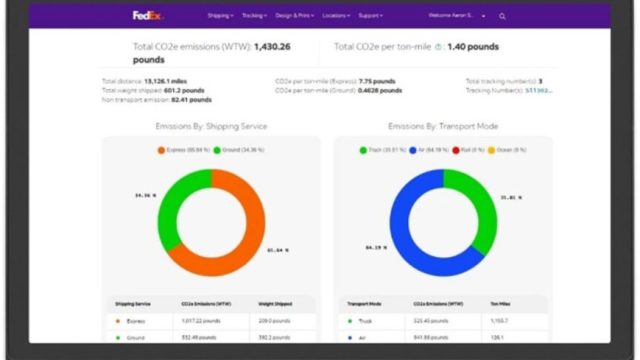Open the search magnifier icon
The width and height of the screenshot is (640, 360).
[x=502, y=16]
